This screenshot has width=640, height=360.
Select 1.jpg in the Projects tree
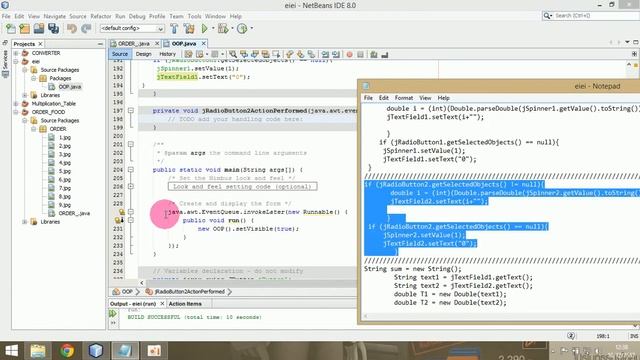[x=64, y=138]
